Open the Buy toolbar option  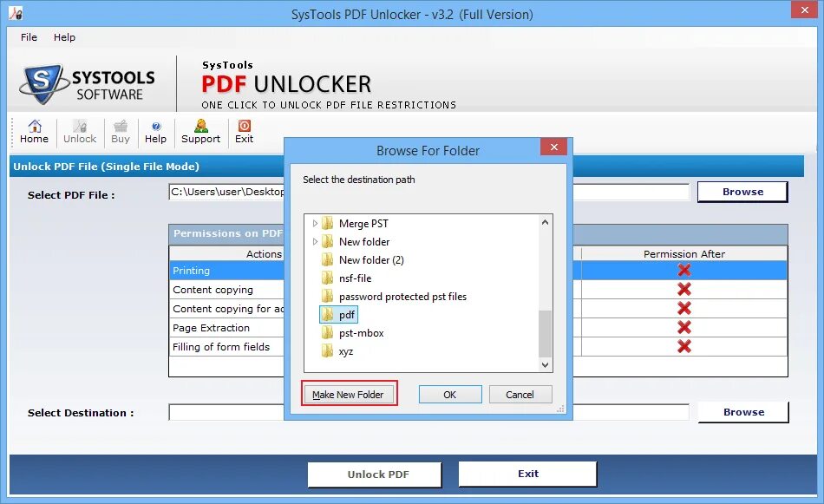click(x=121, y=132)
